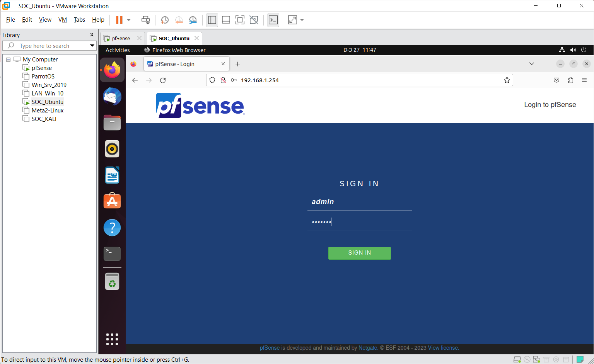The image size is (594, 364).
Task: Open the Ubuntu volume indicator
Action: [573, 50]
